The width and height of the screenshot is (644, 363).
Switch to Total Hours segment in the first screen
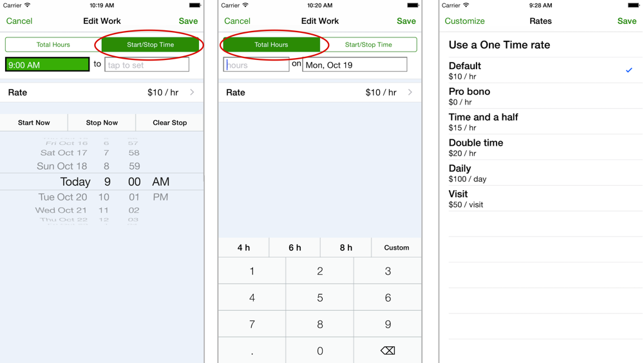click(53, 44)
